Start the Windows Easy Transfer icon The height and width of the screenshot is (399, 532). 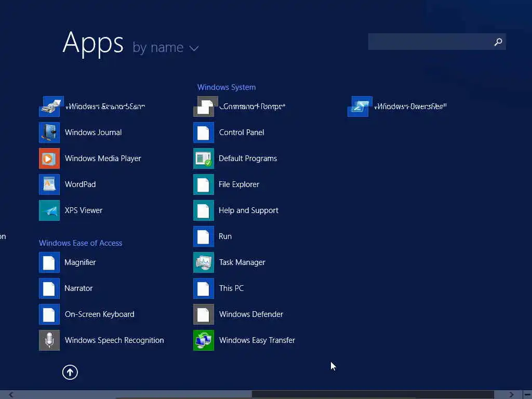point(204,340)
